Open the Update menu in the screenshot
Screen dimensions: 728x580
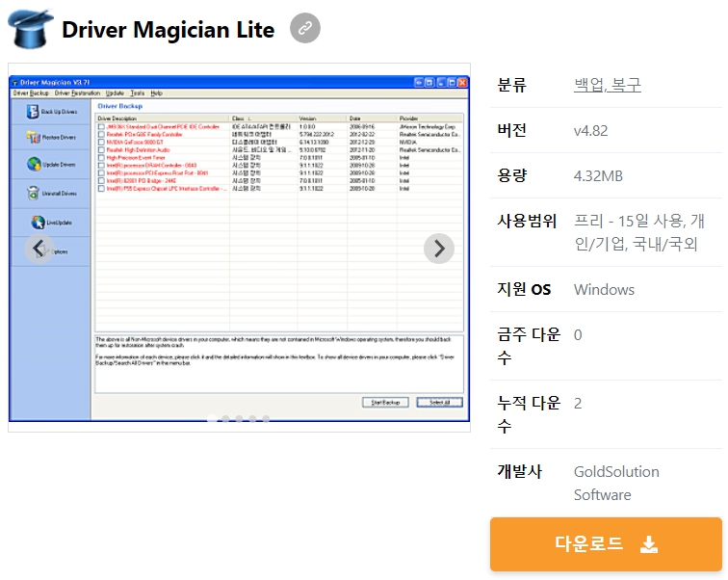tap(115, 93)
